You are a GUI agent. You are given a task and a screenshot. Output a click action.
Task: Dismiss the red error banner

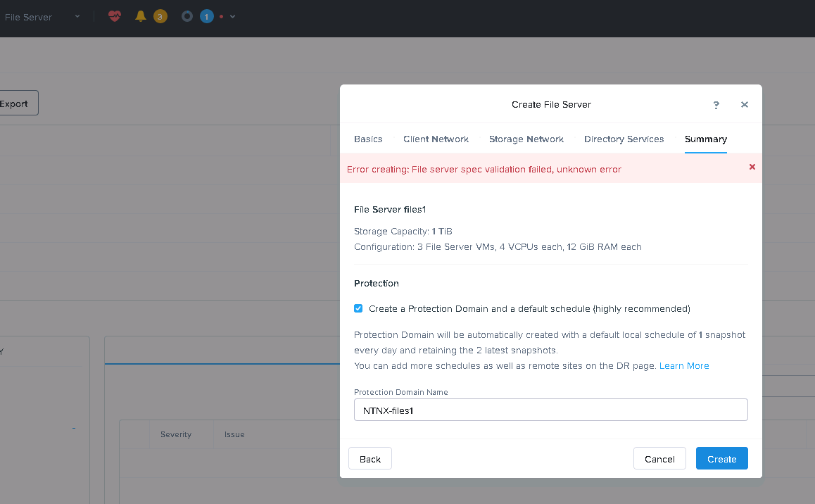[752, 167]
